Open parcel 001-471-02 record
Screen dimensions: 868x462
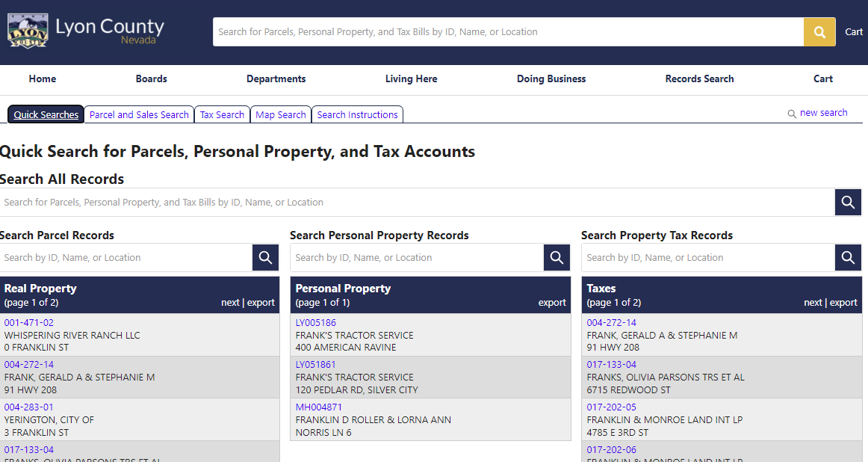tap(29, 323)
